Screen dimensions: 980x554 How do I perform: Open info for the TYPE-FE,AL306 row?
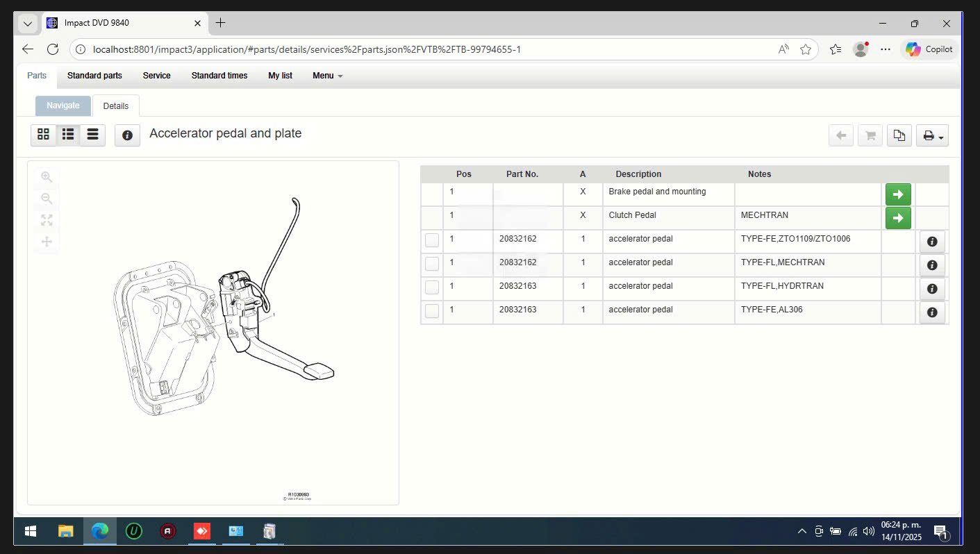point(931,312)
